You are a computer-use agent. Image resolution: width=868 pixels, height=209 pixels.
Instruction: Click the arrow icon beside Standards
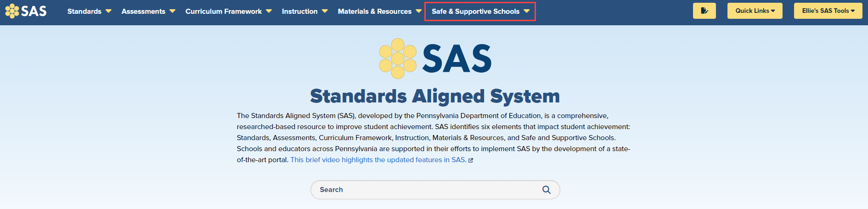(108, 11)
